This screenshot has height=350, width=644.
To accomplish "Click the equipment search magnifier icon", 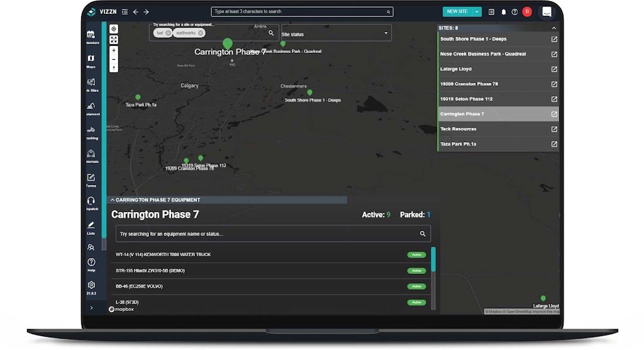I will (x=423, y=234).
